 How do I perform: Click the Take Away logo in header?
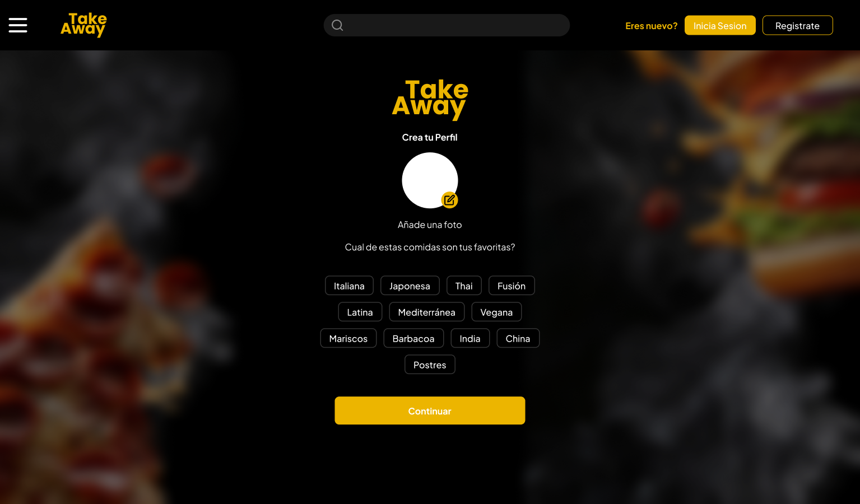[83, 25]
